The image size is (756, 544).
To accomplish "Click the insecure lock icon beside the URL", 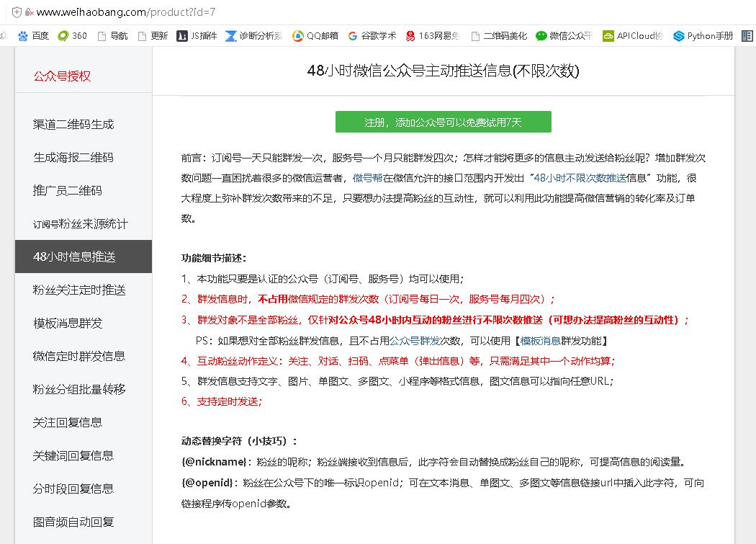I will 30,12.
